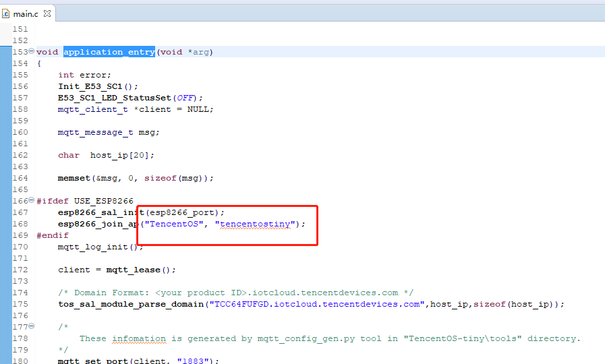605x364 pixels.
Task: Click the C file icon on main.c tab
Action: (x=6, y=14)
